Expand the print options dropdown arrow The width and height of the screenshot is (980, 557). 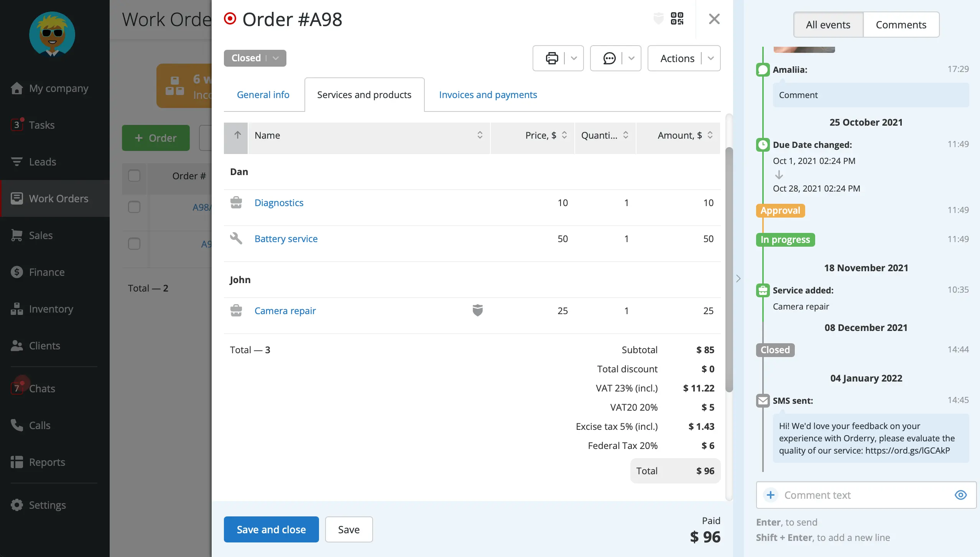click(x=574, y=58)
